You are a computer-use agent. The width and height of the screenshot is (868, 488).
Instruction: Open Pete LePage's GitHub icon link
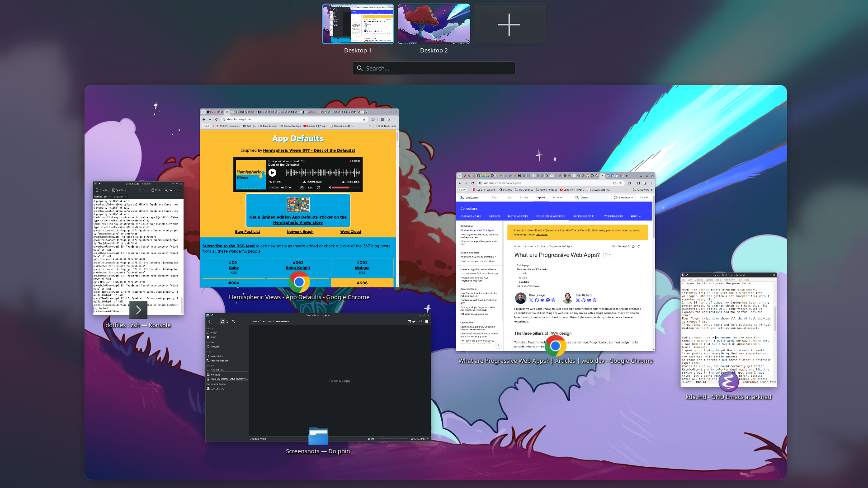tap(537, 300)
